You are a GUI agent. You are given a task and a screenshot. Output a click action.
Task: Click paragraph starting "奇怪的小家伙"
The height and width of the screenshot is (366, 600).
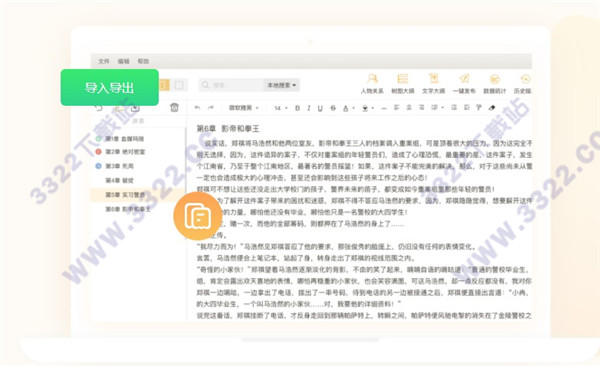364,270
